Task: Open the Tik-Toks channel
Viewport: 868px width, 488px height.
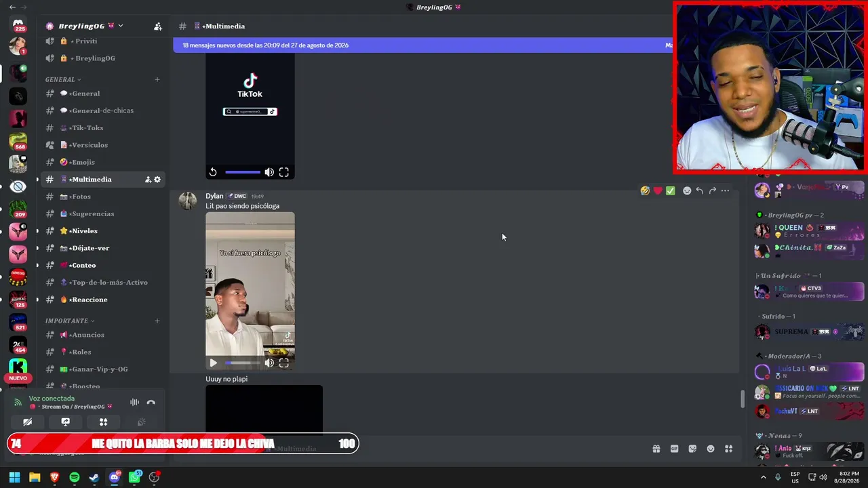Action: (102, 127)
